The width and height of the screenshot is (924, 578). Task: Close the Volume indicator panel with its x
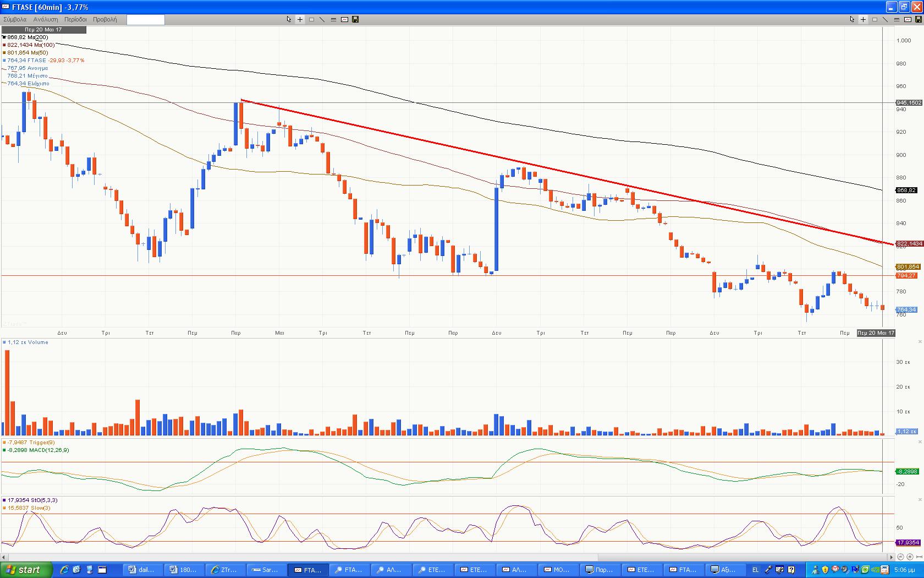click(920, 342)
